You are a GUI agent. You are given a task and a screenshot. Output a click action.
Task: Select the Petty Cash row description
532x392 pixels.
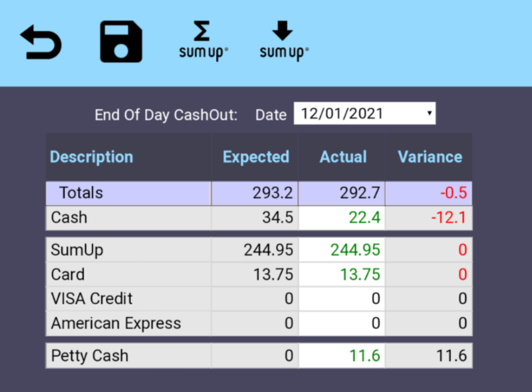[x=89, y=356]
